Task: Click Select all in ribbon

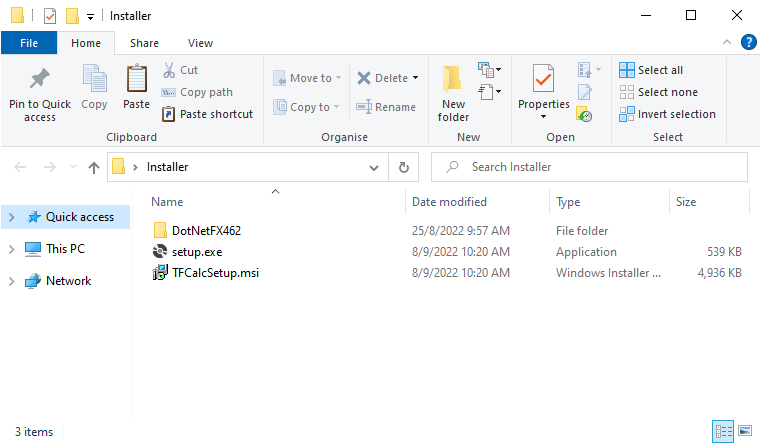Action: tap(651, 70)
